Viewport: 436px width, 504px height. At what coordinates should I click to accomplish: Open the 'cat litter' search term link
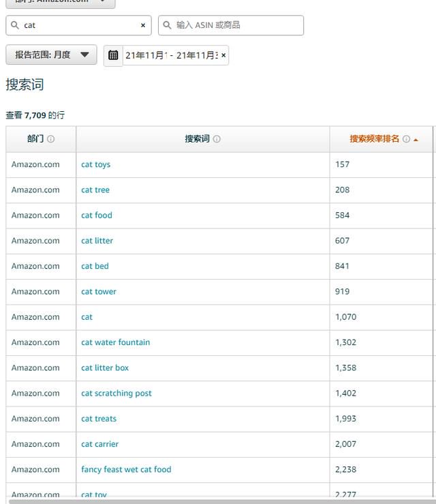(97, 241)
